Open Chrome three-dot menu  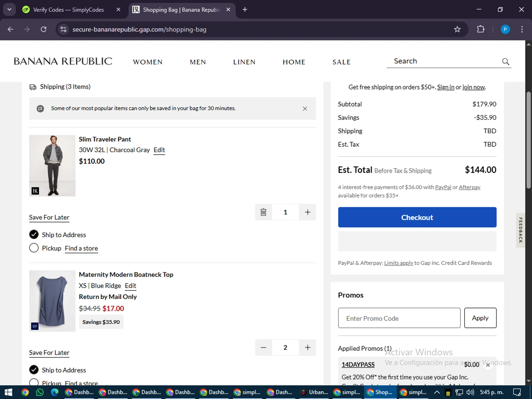click(522, 29)
